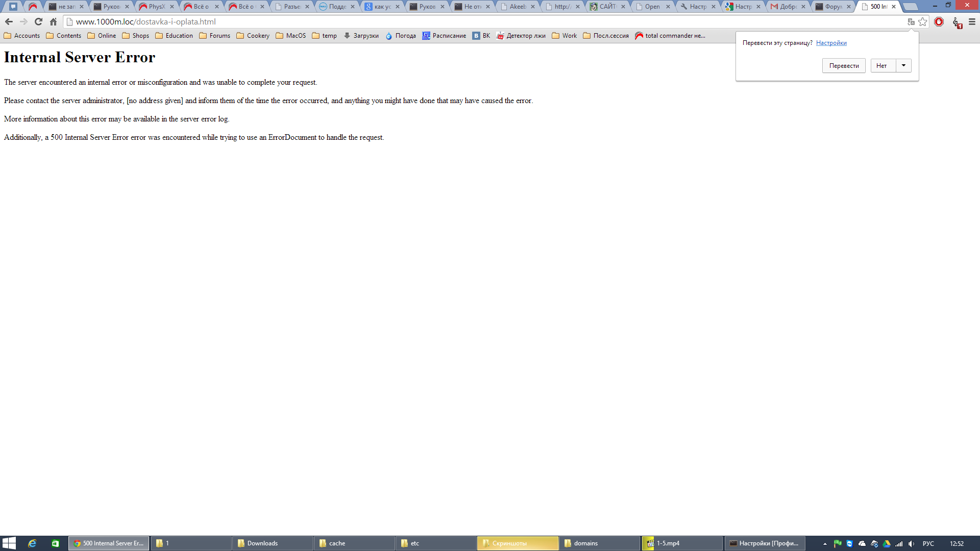
Task: Switch to the PhysX tab
Action: (x=156, y=7)
